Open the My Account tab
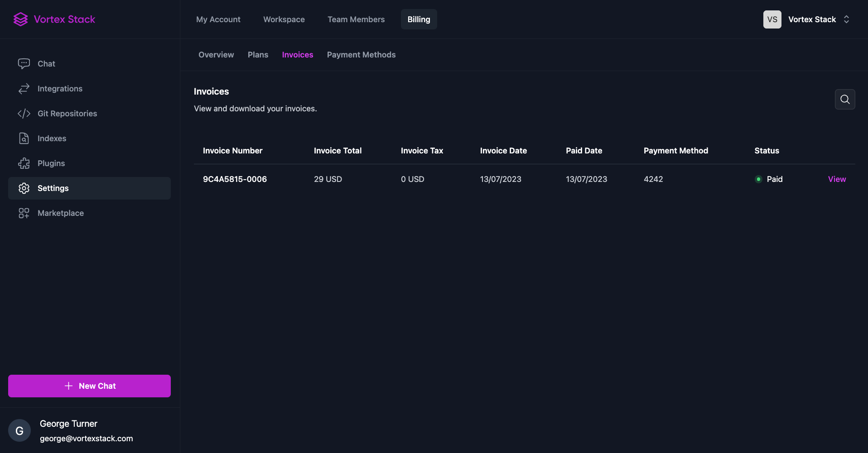This screenshot has height=453, width=868. point(218,19)
